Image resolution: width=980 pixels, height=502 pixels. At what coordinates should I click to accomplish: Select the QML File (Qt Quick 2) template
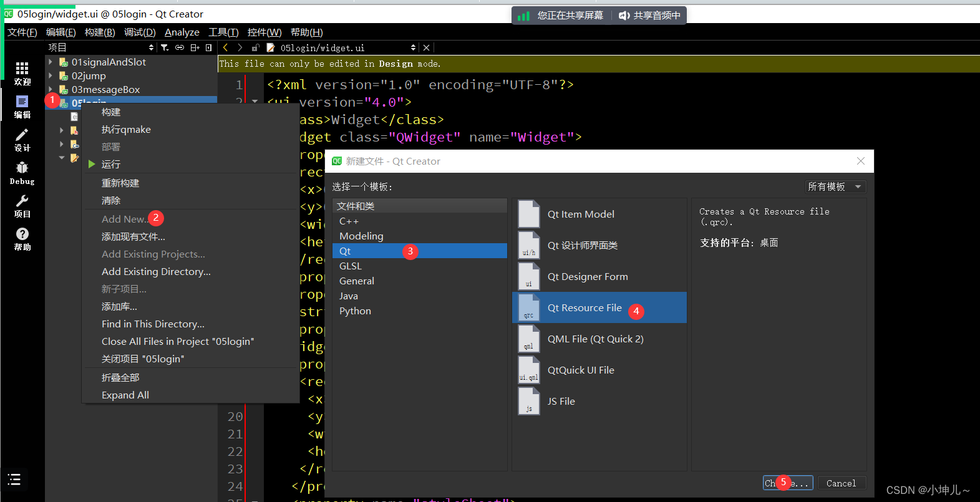[x=599, y=339]
